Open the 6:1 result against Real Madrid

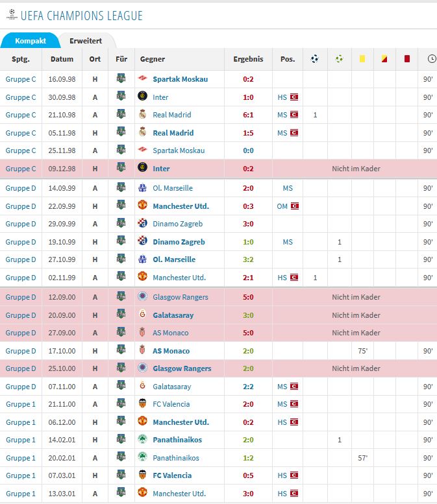click(248, 115)
